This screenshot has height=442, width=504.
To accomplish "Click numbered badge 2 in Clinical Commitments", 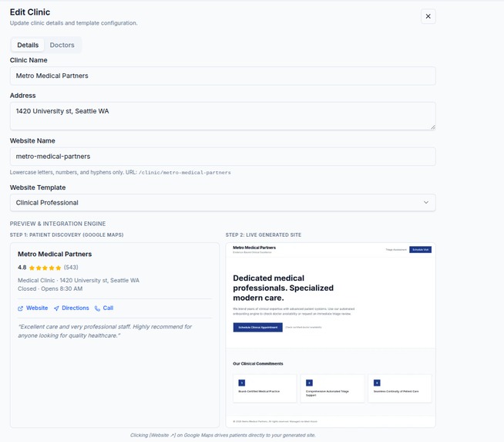I will coord(309,383).
